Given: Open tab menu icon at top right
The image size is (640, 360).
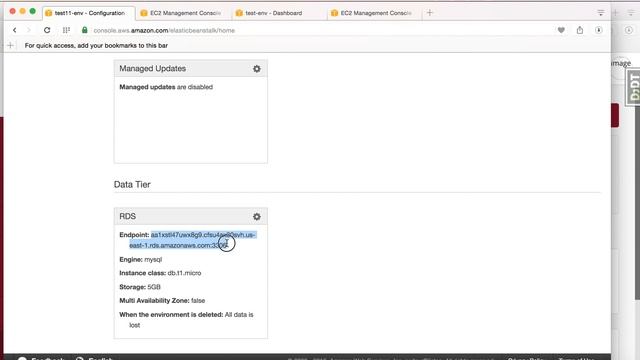Looking at the screenshot, I should (x=600, y=13).
